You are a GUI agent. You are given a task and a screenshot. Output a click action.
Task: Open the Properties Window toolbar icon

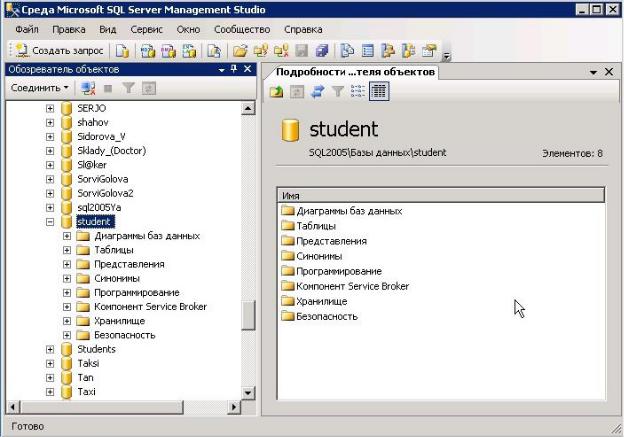pos(429,51)
